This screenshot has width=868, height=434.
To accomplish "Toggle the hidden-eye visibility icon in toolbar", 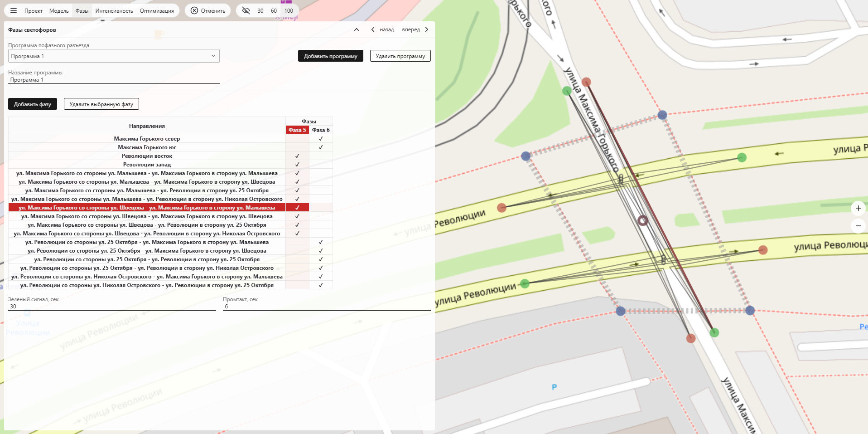I will 246,10.
